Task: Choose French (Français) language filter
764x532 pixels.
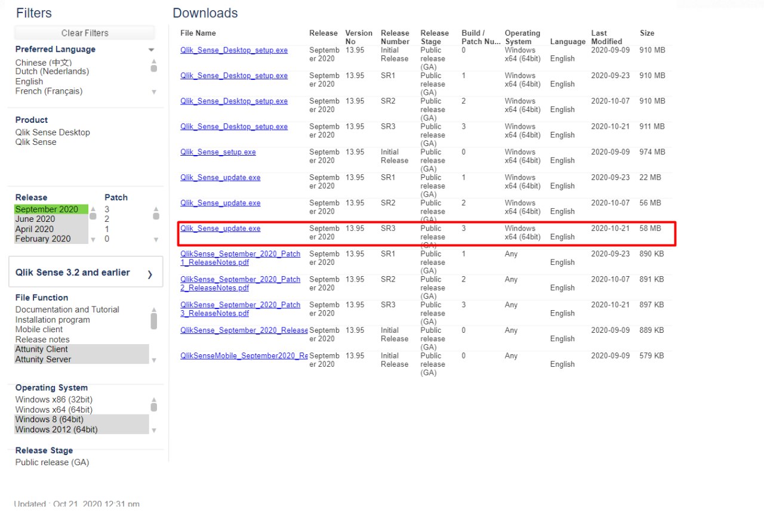Action: 49,91
